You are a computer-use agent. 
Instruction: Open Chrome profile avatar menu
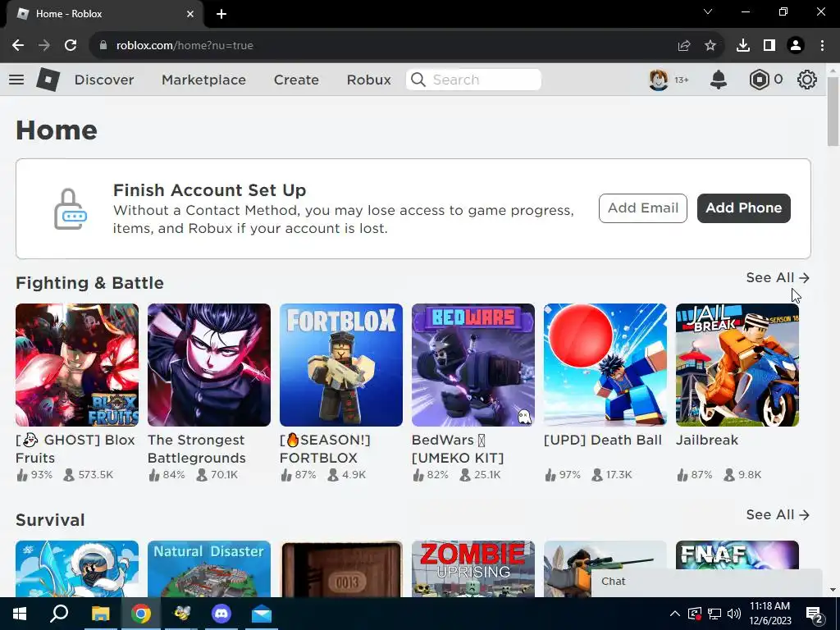click(x=796, y=46)
